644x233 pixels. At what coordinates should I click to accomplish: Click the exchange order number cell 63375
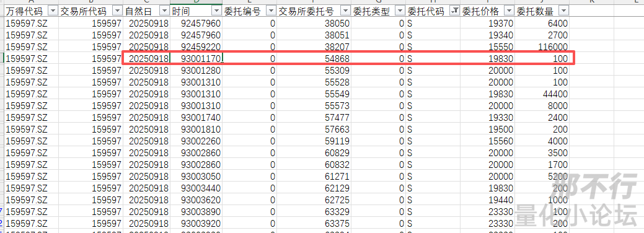point(314,224)
